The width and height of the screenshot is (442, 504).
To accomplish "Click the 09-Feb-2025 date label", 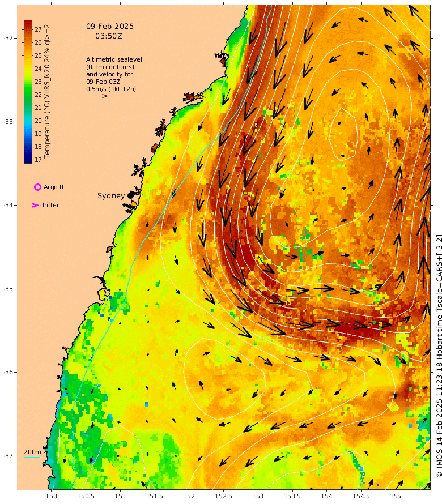I will pyautogui.click(x=110, y=27).
